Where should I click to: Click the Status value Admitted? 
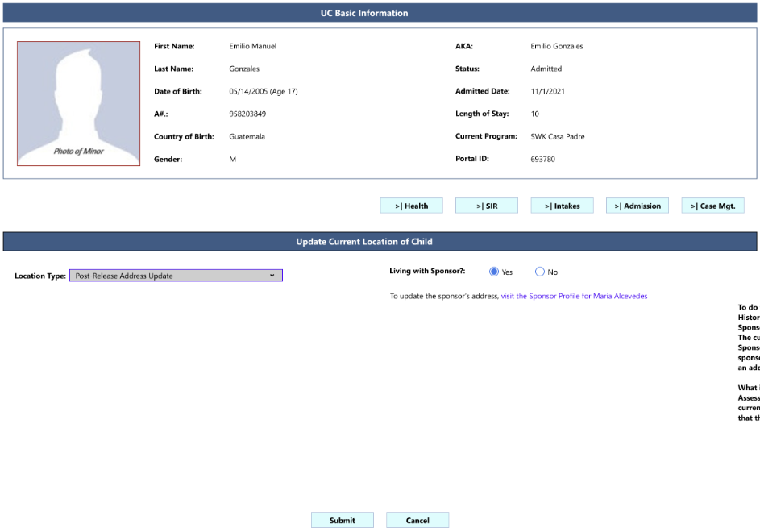[x=546, y=69]
